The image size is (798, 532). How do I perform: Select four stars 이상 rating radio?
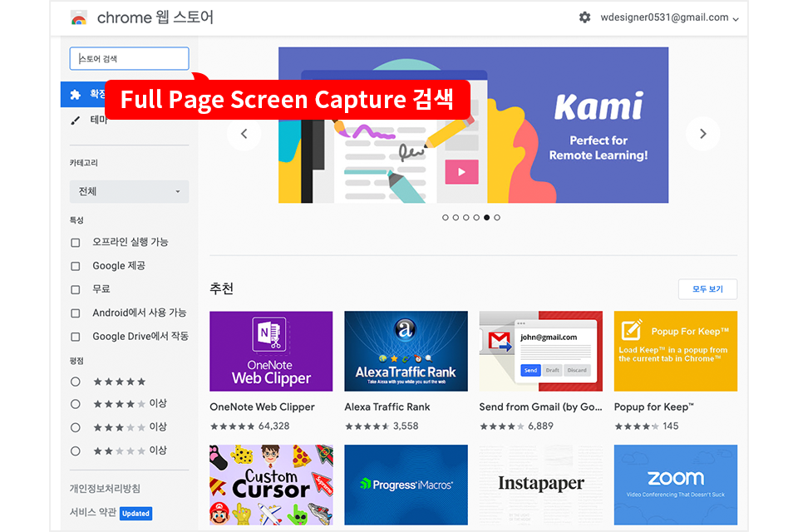click(76, 404)
